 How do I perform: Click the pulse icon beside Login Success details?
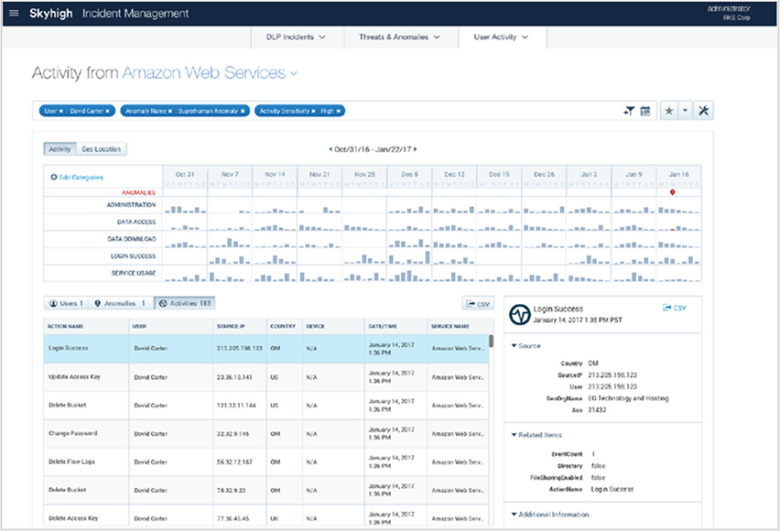click(520, 314)
